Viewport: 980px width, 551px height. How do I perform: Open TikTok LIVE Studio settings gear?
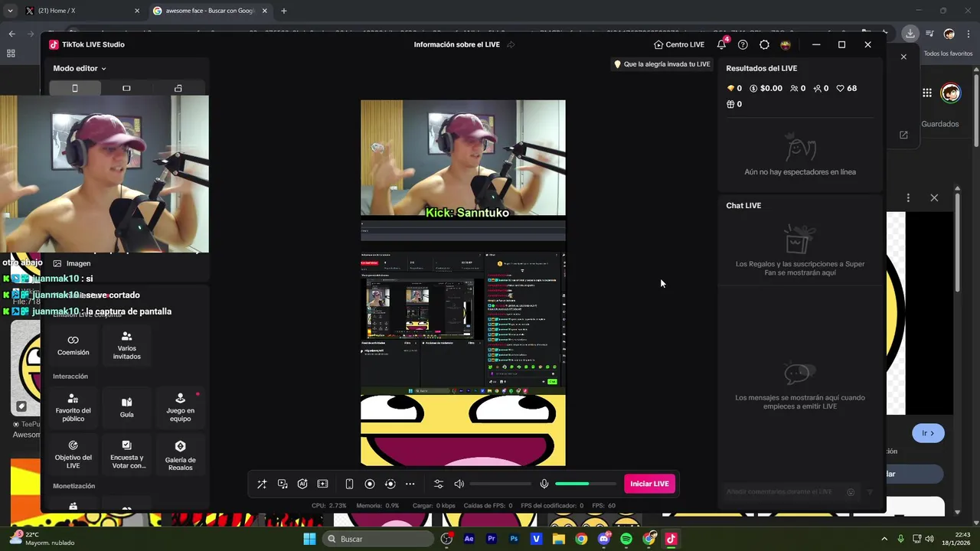point(764,44)
